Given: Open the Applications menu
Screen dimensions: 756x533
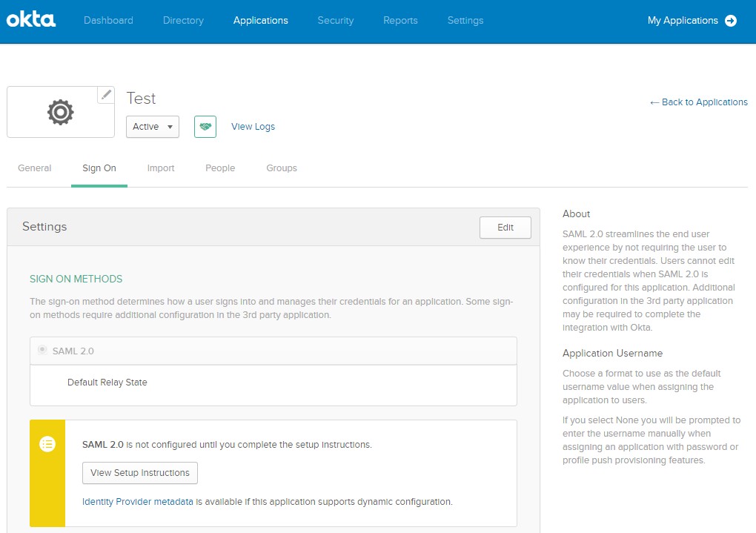Looking at the screenshot, I should coord(261,20).
